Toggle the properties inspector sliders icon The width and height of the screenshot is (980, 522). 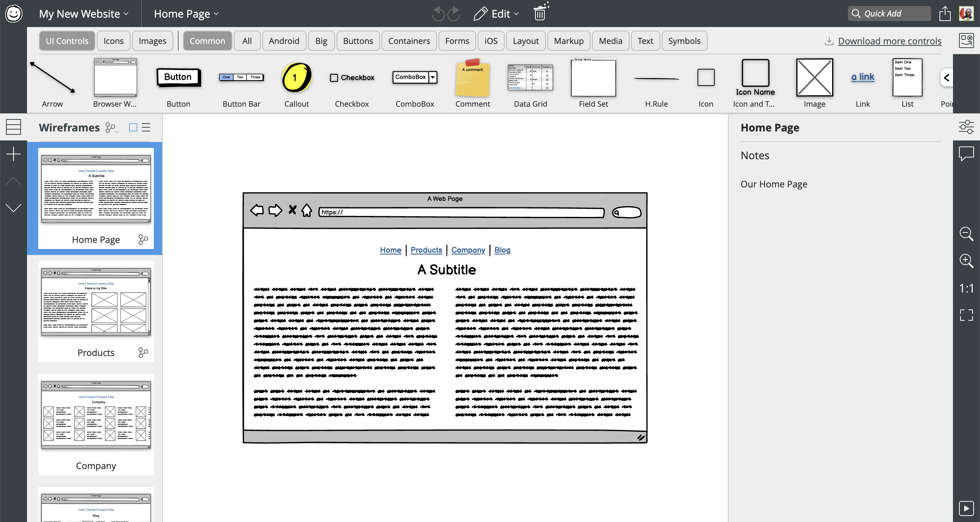pos(966,127)
